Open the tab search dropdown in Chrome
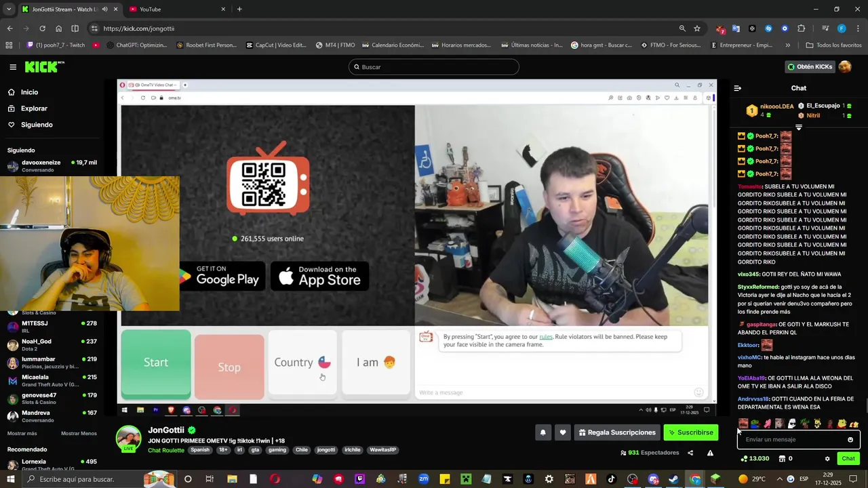868x488 pixels. pyautogui.click(x=9, y=9)
